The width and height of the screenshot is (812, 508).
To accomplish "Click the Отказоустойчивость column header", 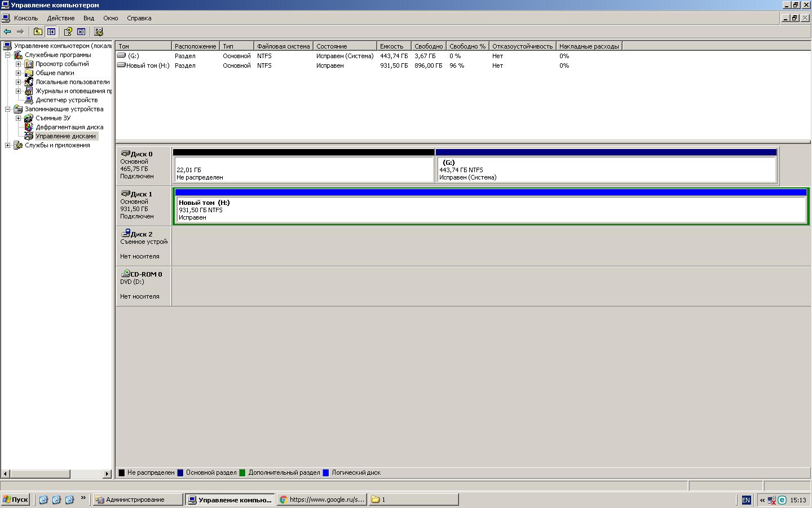I will click(522, 46).
